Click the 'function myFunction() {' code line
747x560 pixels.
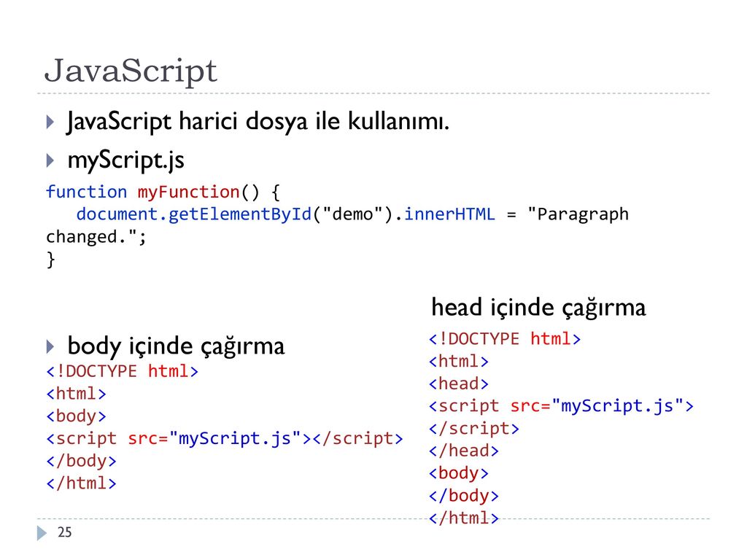(163, 192)
